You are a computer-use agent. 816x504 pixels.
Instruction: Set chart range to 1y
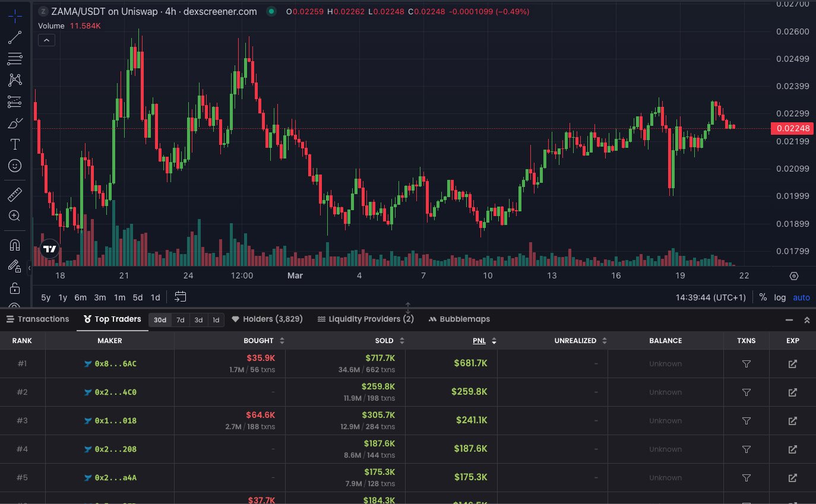pos(62,297)
